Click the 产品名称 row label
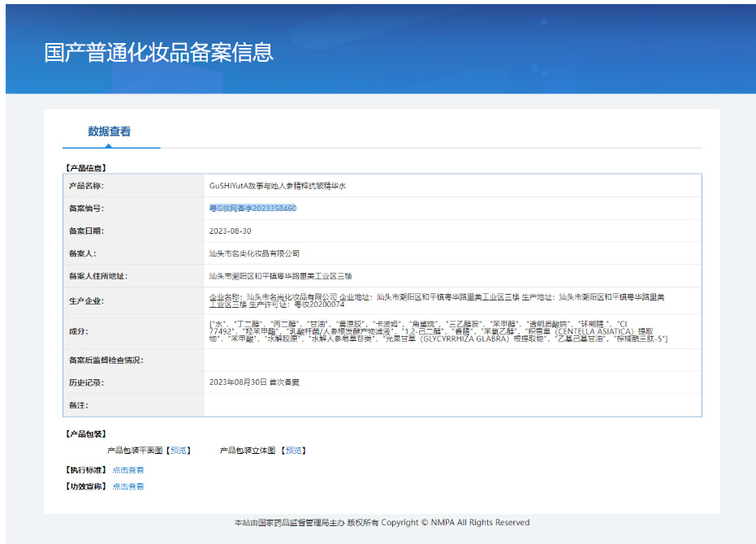 click(x=86, y=186)
